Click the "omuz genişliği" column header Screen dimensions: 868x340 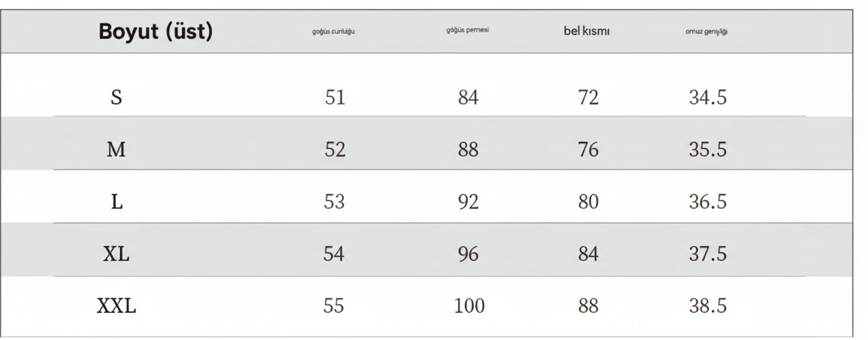coord(706,32)
